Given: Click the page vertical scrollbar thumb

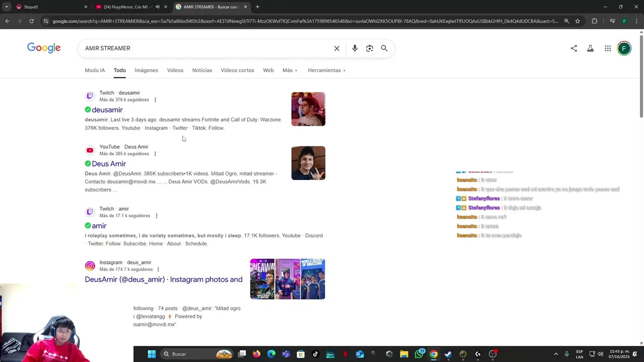Looking at the screenshot, I should click(x=641, y=77).
